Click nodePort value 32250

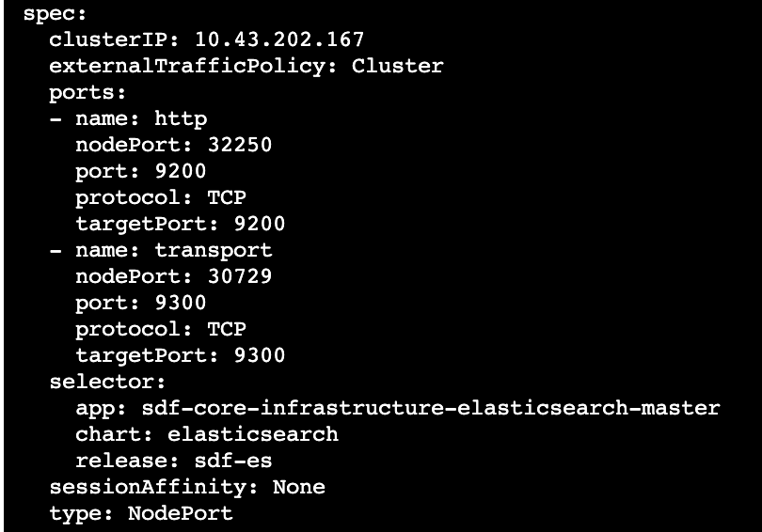click(x=240, y=145)
